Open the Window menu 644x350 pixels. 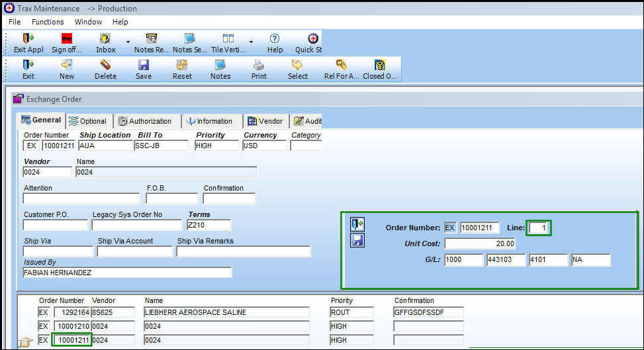point(88,22)
